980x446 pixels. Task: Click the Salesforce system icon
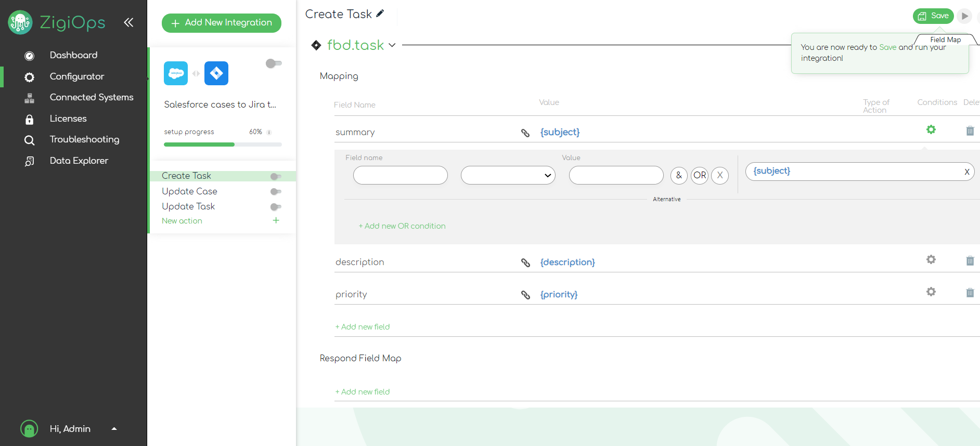[176, 73]
